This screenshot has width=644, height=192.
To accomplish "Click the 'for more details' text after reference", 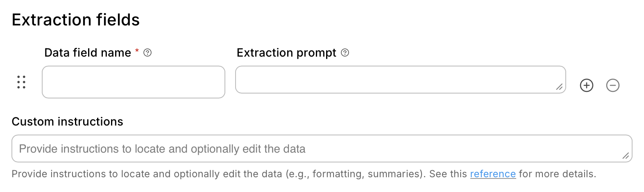I will 557,174.
